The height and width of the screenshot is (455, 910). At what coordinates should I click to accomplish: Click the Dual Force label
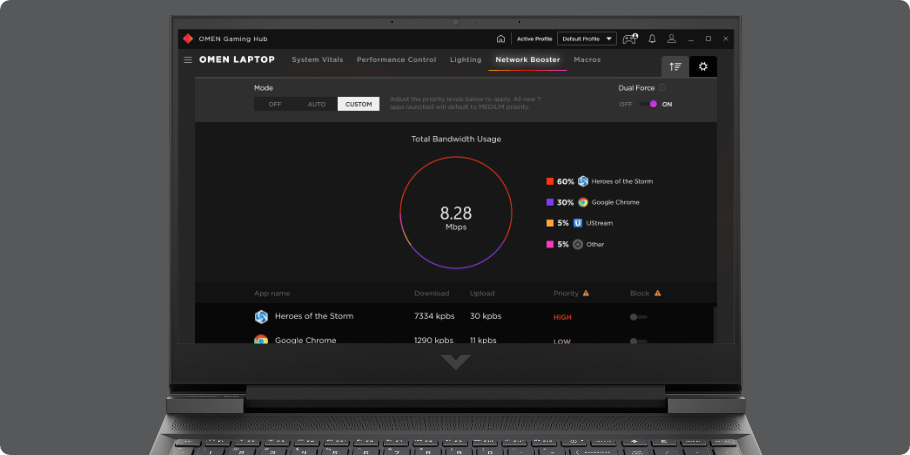(x=637, y=88)
